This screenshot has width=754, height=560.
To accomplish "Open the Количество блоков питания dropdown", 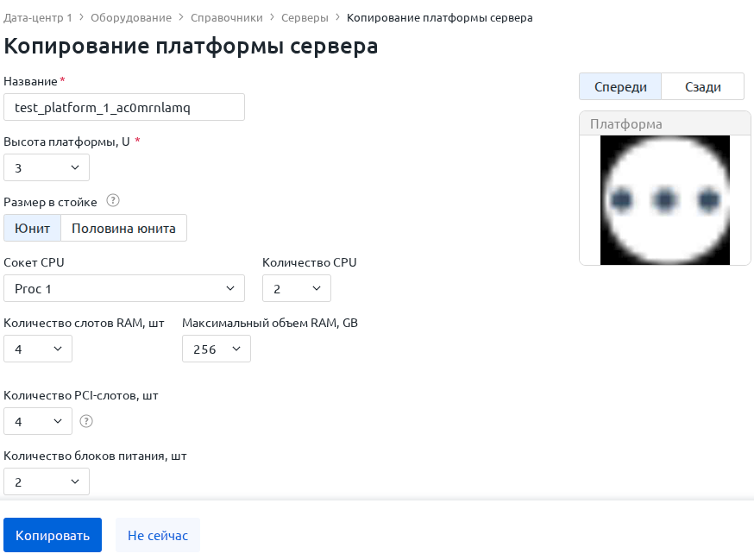I will point(47,481).
